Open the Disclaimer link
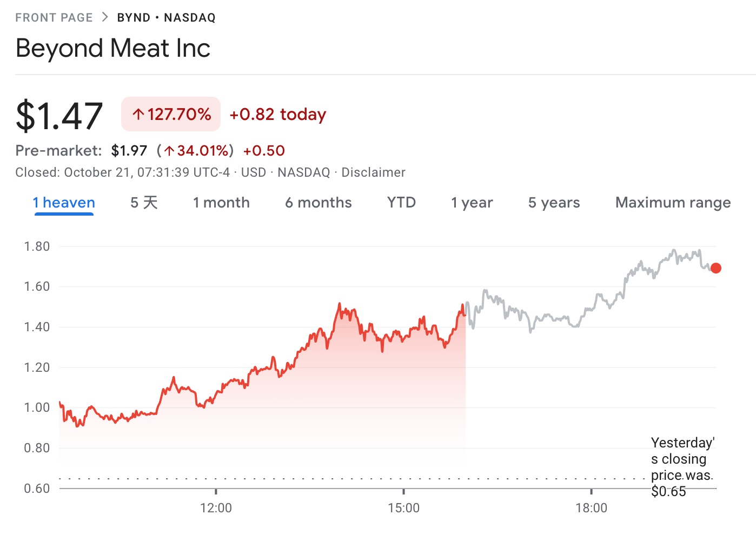This screenshot has width=756, height=535. pyautogui.click(x=373, y=172)
